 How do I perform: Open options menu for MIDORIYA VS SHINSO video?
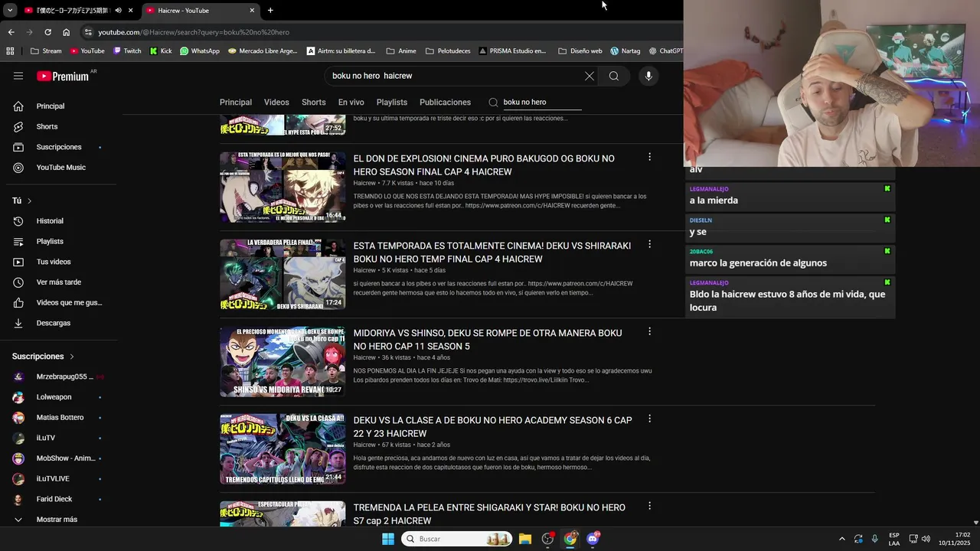click(x=649, y=331)
